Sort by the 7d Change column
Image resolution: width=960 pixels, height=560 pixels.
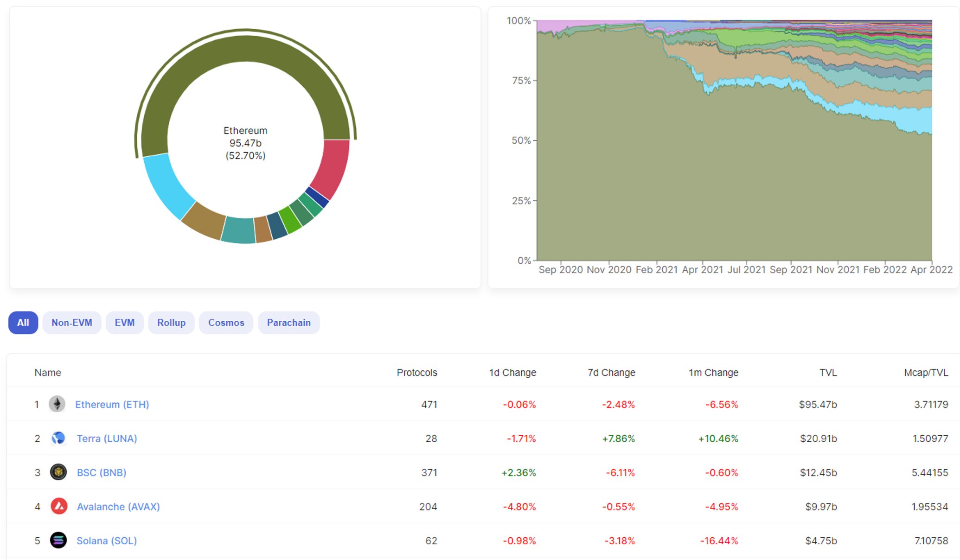611,373
